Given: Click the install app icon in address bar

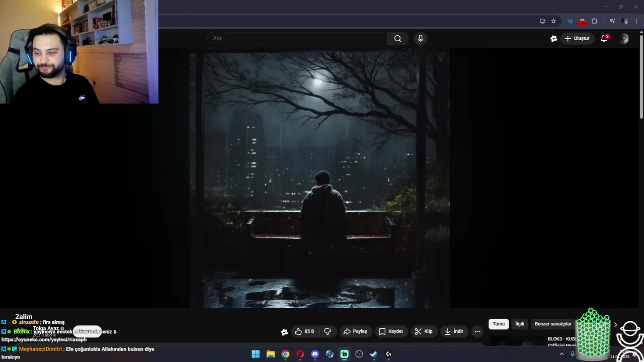Looking at the screenshot, I should [x=542, y=21].
